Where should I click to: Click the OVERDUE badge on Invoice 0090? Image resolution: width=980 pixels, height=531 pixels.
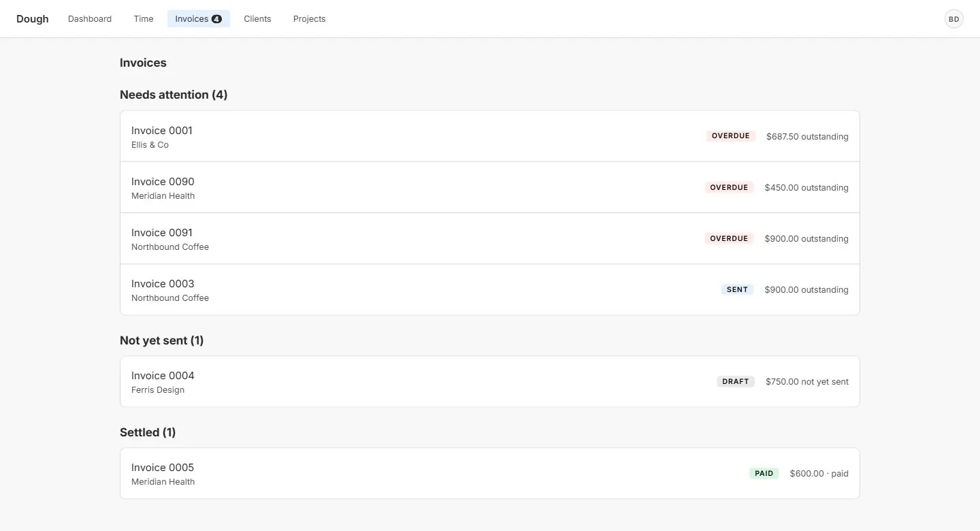coord(730,187)
